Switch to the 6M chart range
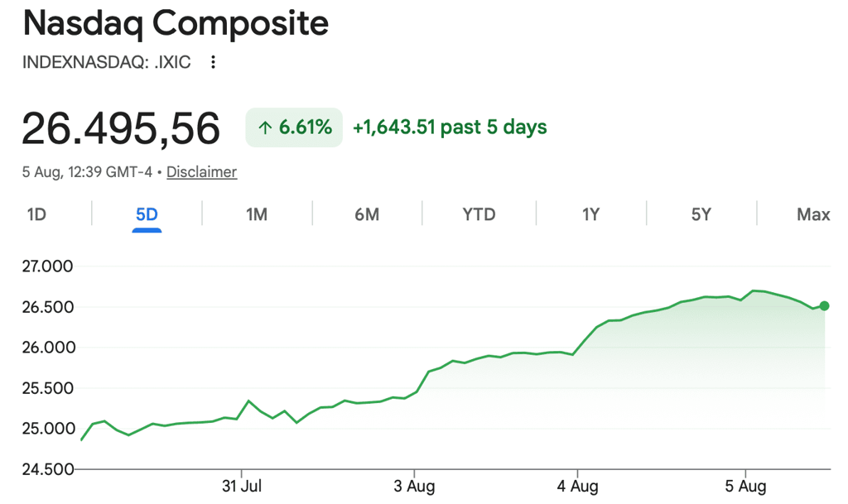This screenshot has height=504, width=848. tap(367, 214)
